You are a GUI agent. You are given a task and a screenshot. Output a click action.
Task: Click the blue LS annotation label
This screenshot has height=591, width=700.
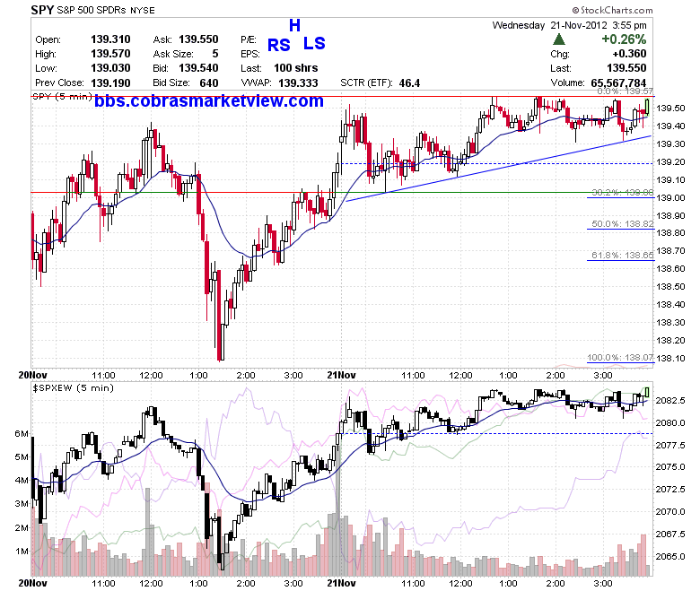[314, 43]
